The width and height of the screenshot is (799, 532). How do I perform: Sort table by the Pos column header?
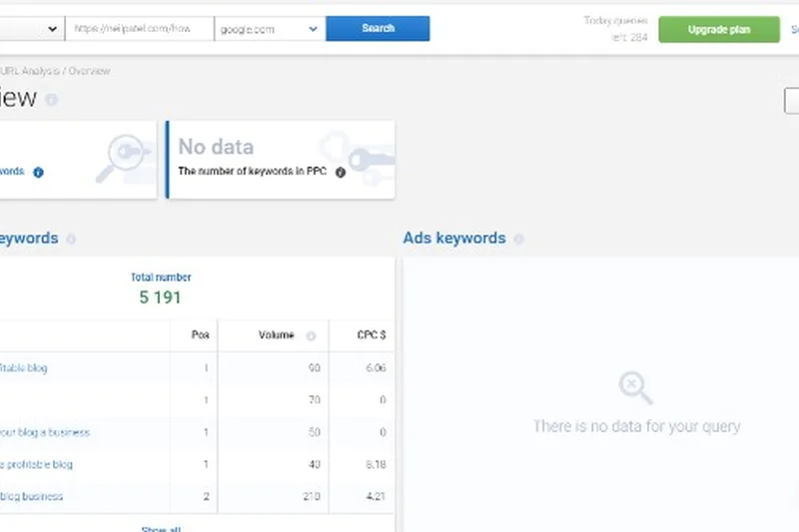(x=200, y=335)
